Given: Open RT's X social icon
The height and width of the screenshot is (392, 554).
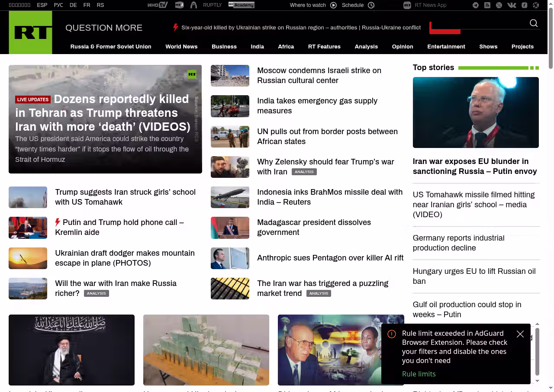Looking at the screenshot, I should 499,5.
